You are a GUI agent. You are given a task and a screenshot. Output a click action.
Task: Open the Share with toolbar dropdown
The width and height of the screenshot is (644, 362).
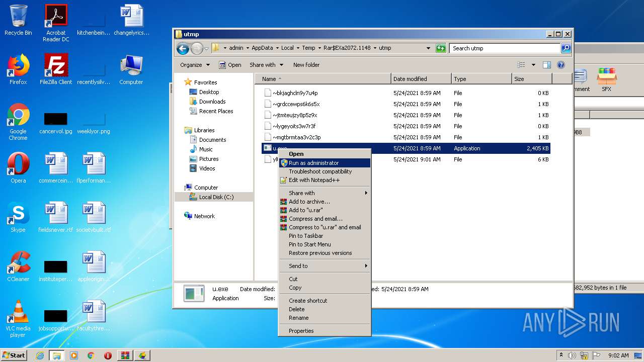coord(266,65)
